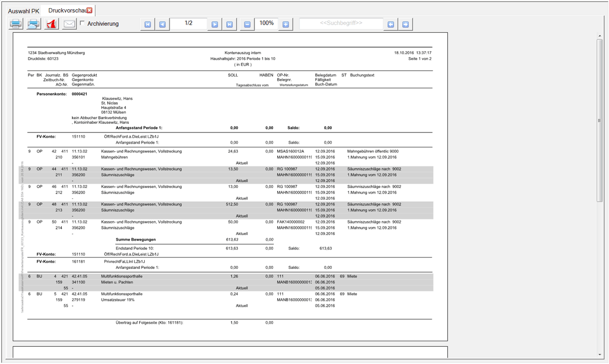
Task: Find next search result arrow
Action: [405, 24]
